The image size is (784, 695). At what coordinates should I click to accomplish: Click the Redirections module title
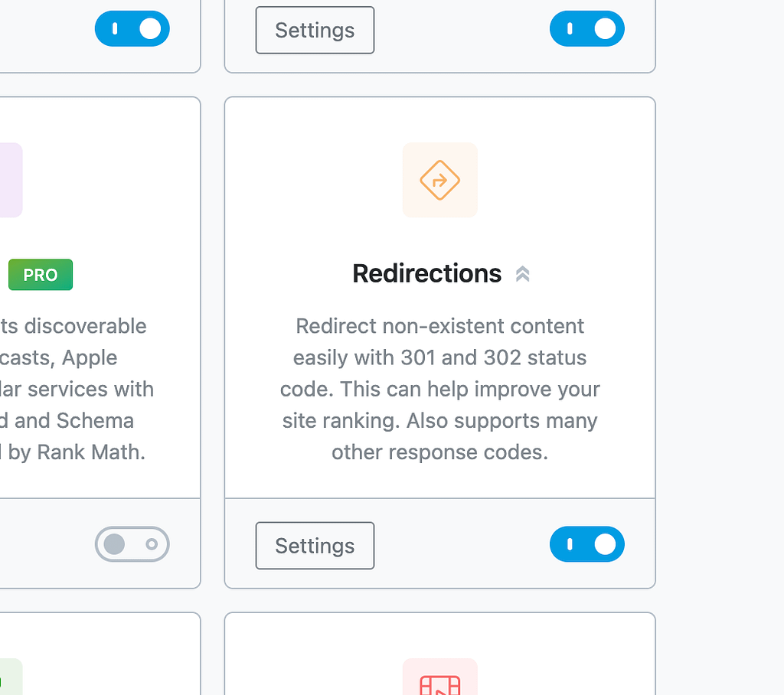[x=426, y=273]
